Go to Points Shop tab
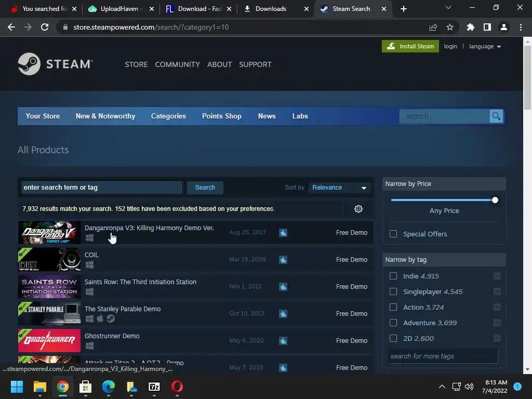Screen dimensions: 532x399 [222, 116]
